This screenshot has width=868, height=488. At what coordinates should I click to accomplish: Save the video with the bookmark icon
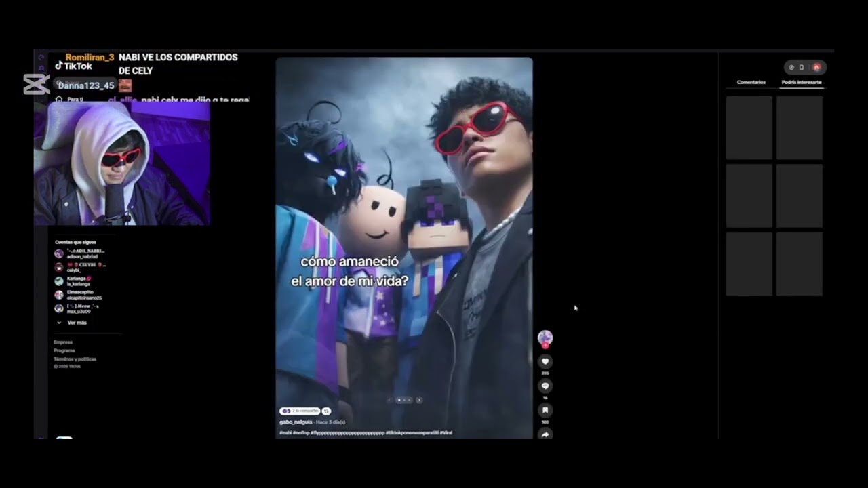point(545,410)
